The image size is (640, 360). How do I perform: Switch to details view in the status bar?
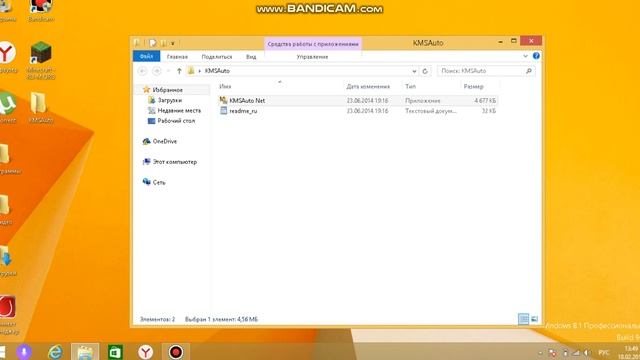pyautogui.click(x=523, y=319)
